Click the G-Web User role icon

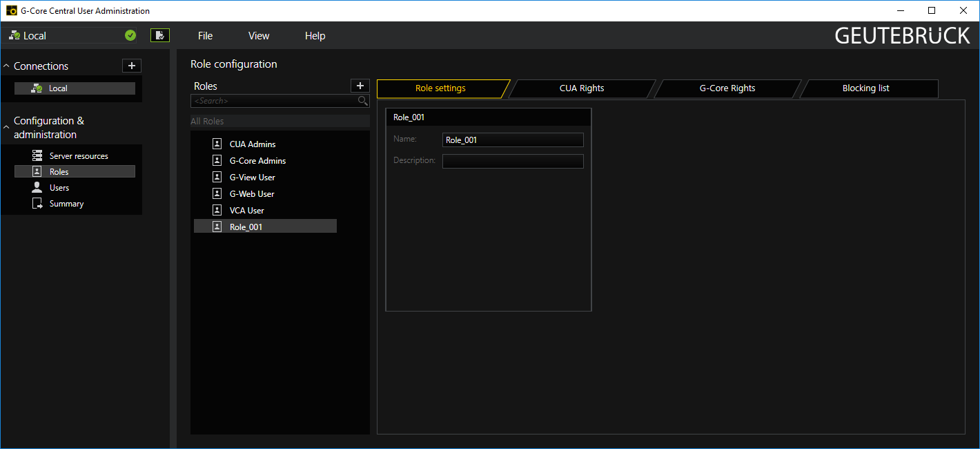[x=217, y=194]
